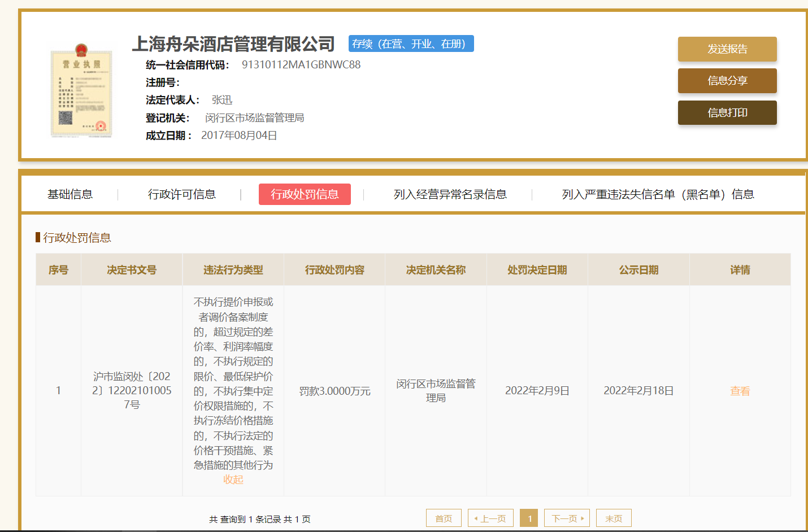Click the 上一页 previous page button

point(490,518)
